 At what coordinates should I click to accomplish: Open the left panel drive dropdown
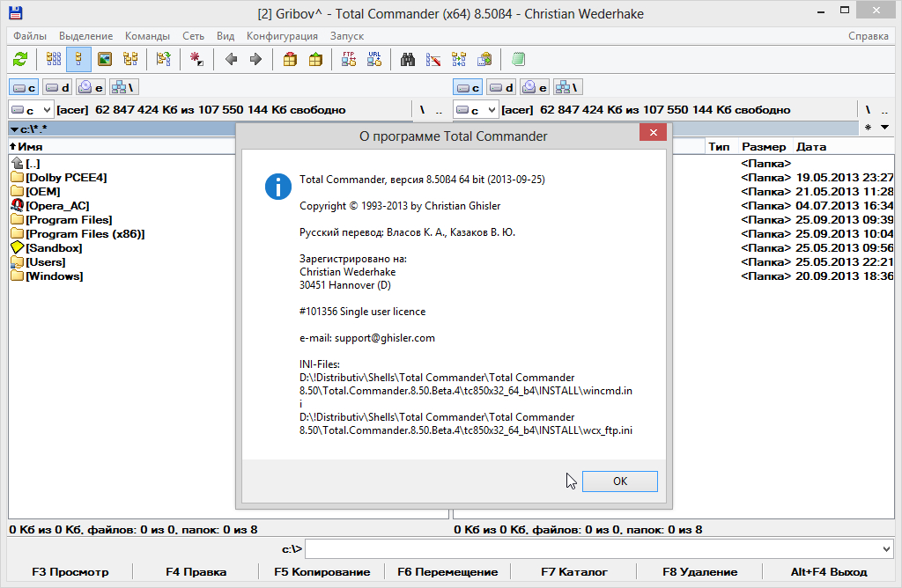[x=31, y=110]
